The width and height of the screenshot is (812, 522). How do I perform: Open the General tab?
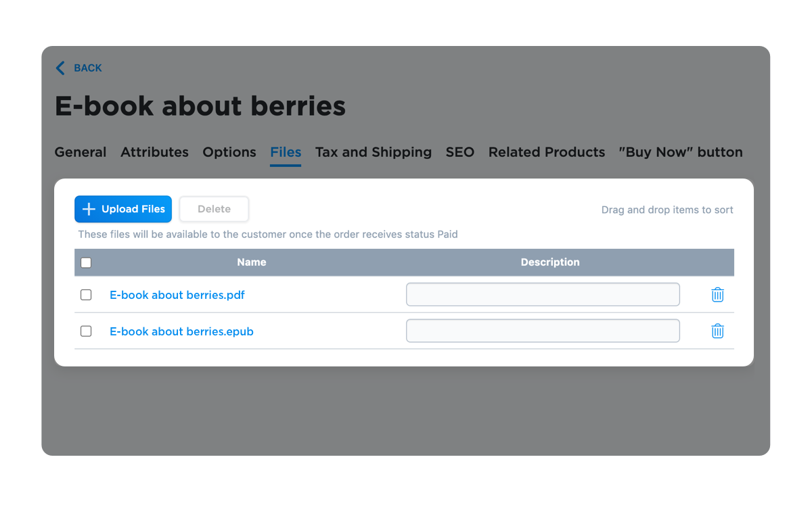click(x=81, y=152)
